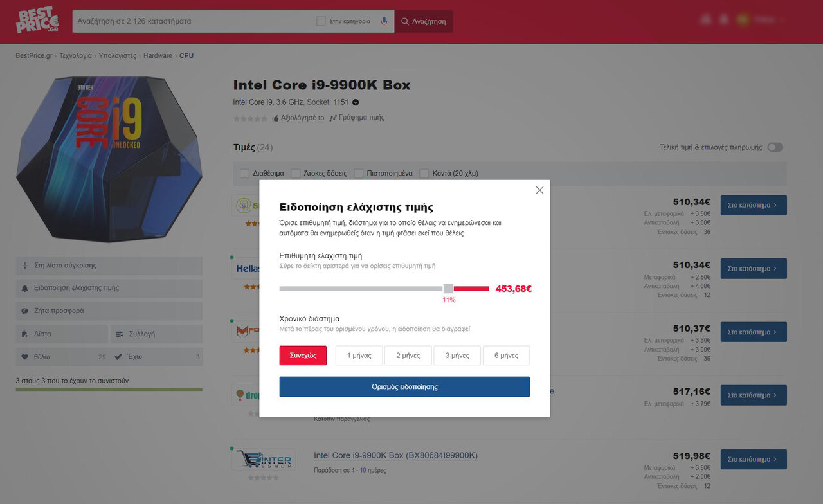823x504 pixels.
Task: Click the price slider handle
Action: pyautogui.click(x=448, y=289)
